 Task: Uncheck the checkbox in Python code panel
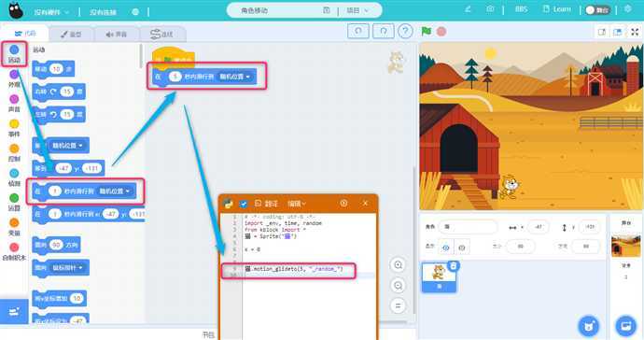tap(244, 204)
